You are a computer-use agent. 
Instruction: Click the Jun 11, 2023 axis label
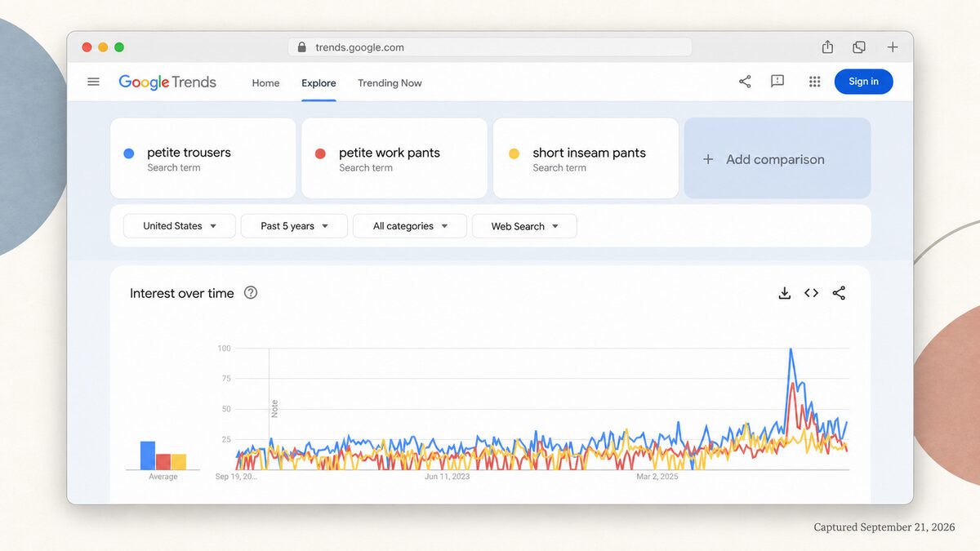(x=448, y=477)
